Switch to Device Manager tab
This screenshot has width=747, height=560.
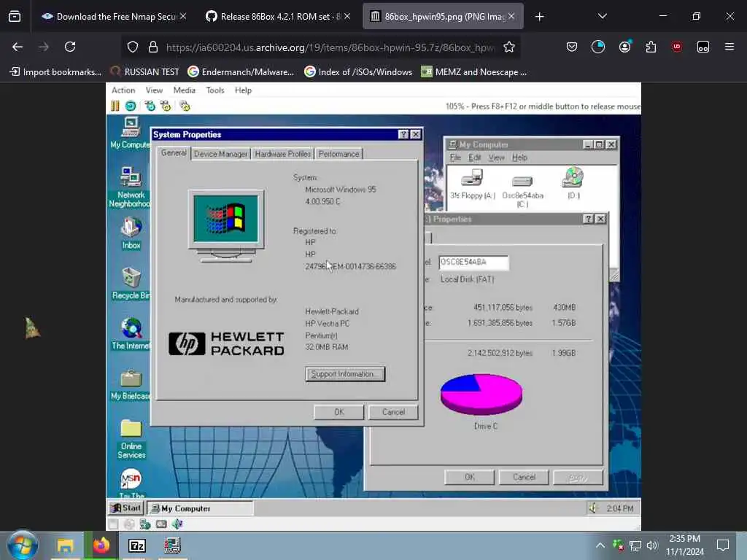pyautogui.click(x=220, y=154)
